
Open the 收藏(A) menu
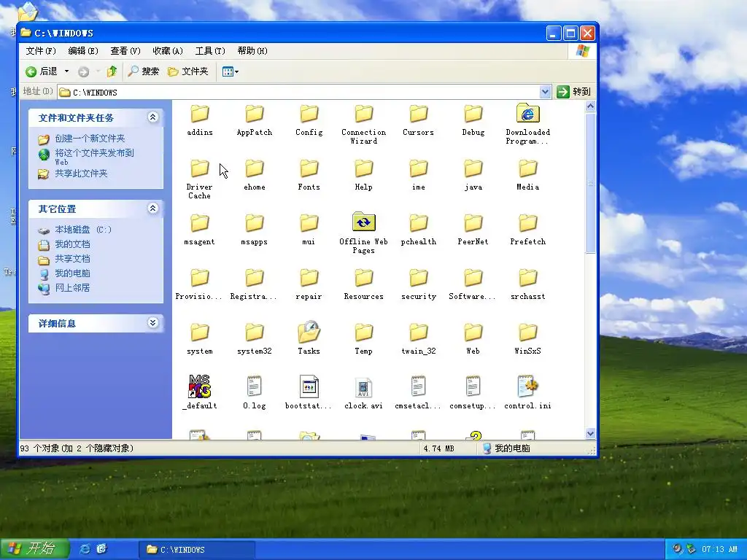click(168, 51)
